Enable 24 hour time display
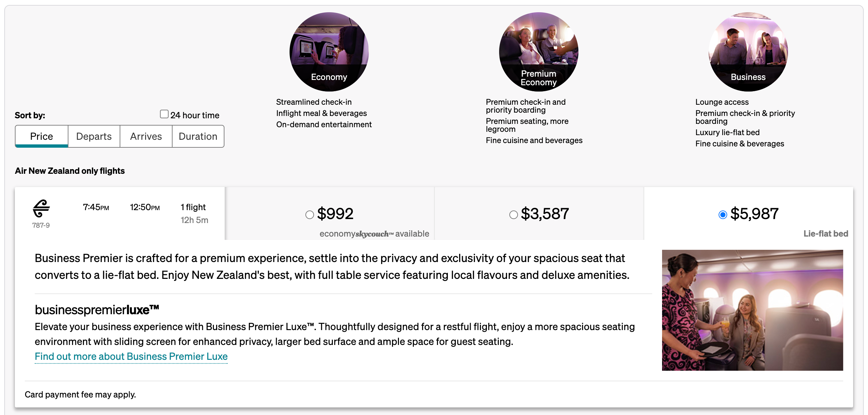 click(x=164, y=114)
